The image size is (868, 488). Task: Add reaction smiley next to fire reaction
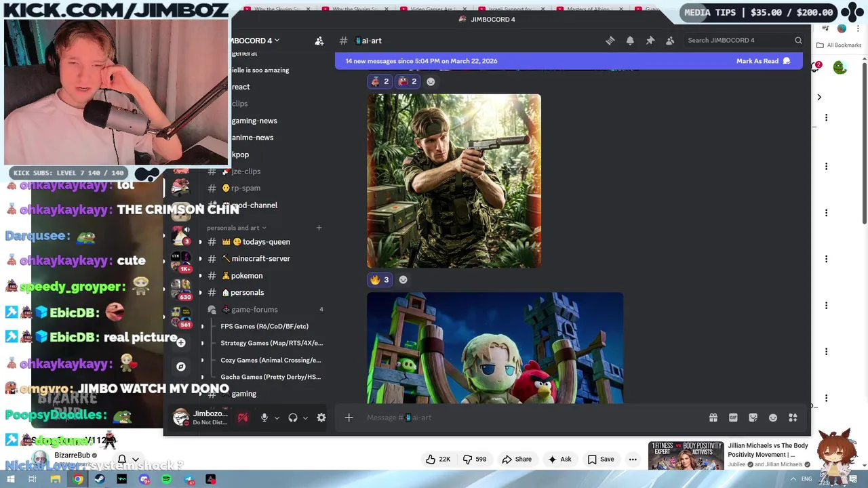(403, 279)
